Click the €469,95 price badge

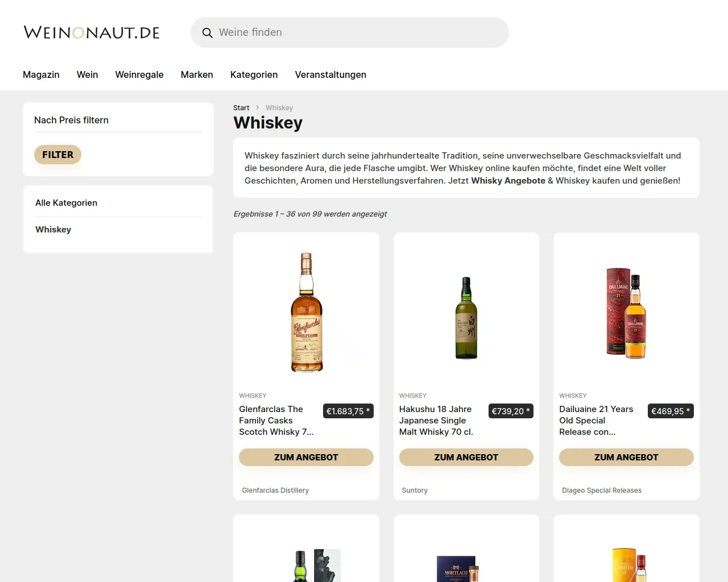pyautogui.click(x=671, y=411)
